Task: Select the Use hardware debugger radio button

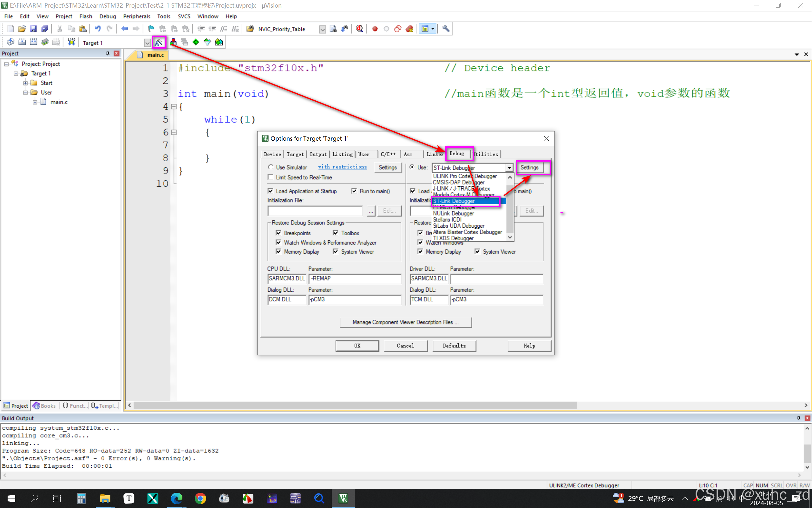Action: point(412,167)
